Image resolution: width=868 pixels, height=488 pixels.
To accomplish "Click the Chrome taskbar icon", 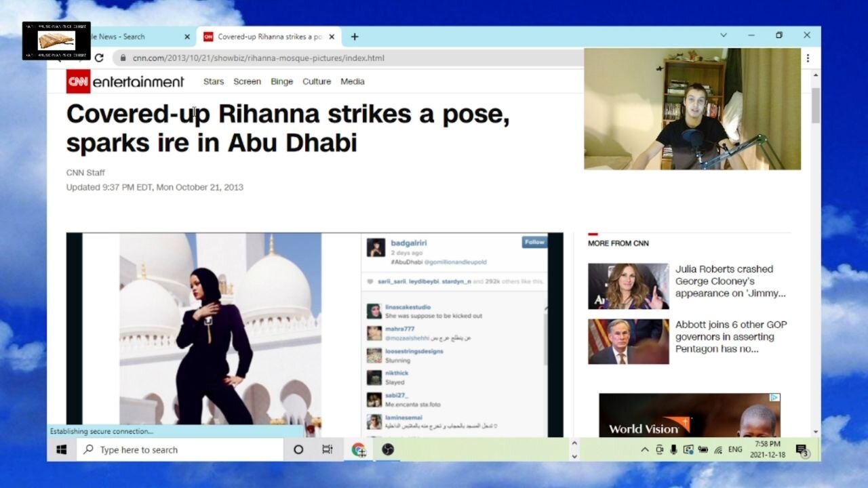I will pos(358,449).
